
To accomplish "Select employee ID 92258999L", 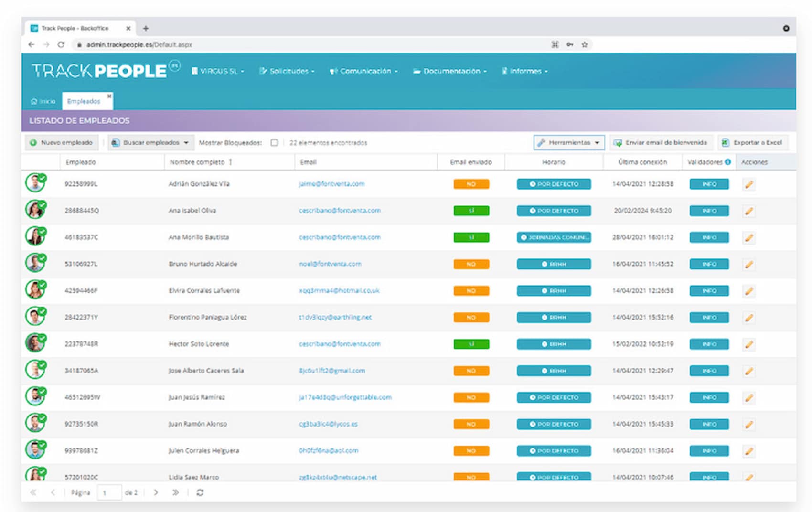I will pyautogui.click(x=81, y=184).
